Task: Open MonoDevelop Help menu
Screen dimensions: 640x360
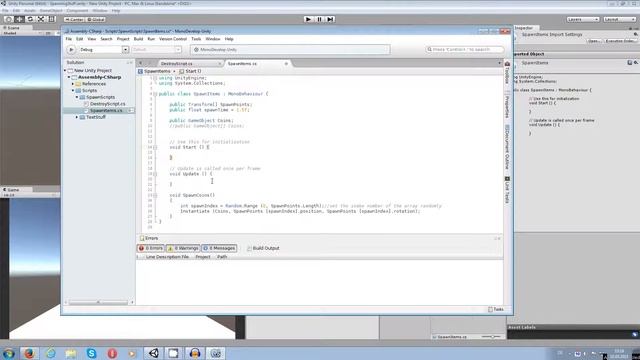Action: coord(229,39)
